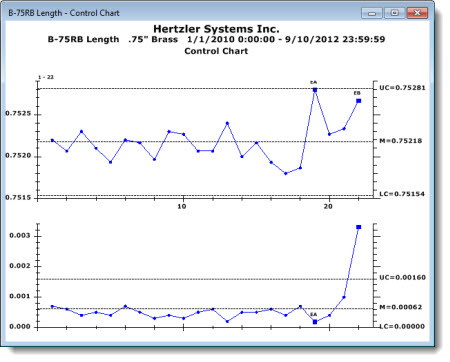This screenshot has width=450, height=362.
Task: Click the peak data point at subgroup 13 on upper chart
Action: tap(227, 123)
